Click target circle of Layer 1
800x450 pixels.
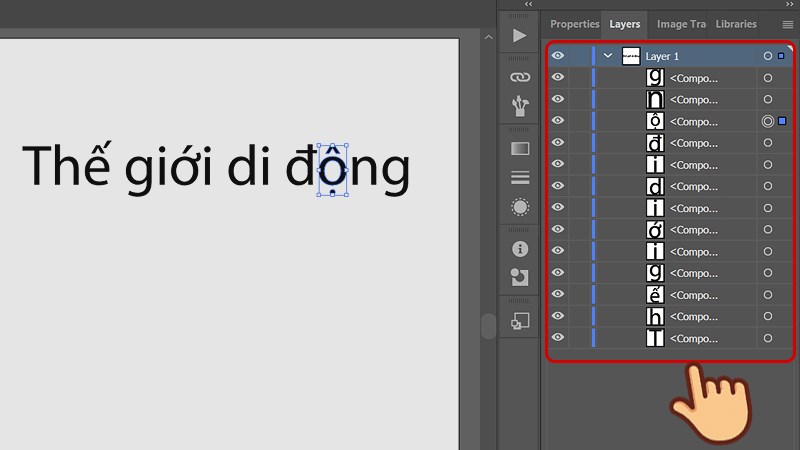[x=767, y=56]
